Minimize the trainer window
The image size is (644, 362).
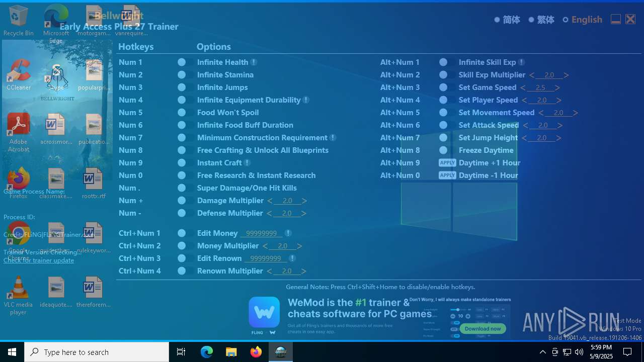(615, 20)
